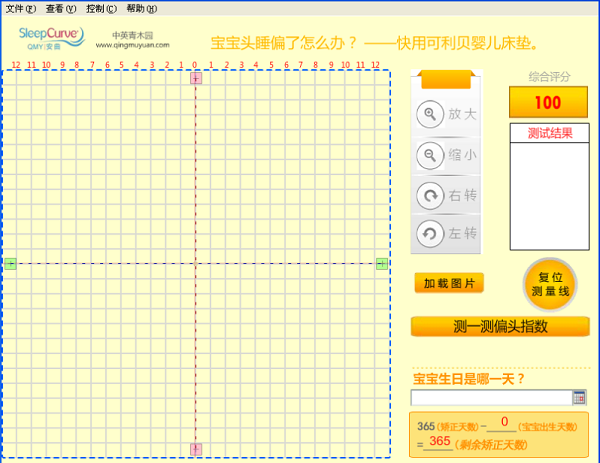Image resolution: width=600 pixels, height=463 pixels.
Task: Click the 中英青木园 text
Action: [x=133, y=35]
